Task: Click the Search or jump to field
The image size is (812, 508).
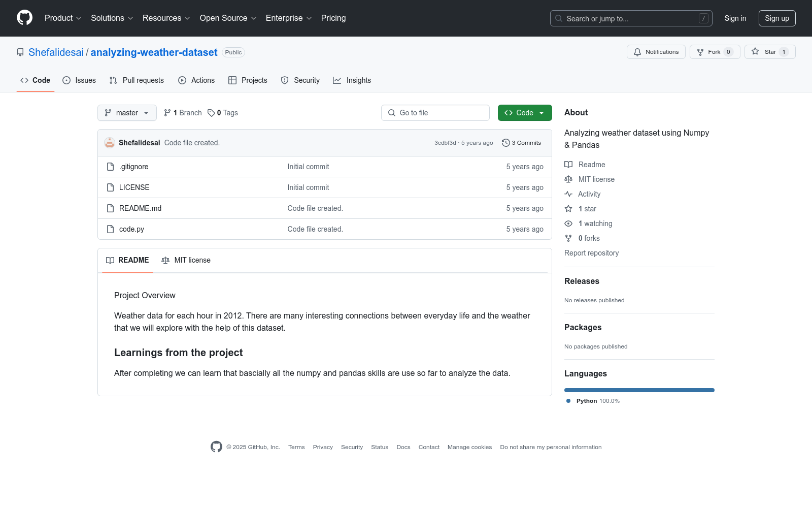Action: pos(631,18)
